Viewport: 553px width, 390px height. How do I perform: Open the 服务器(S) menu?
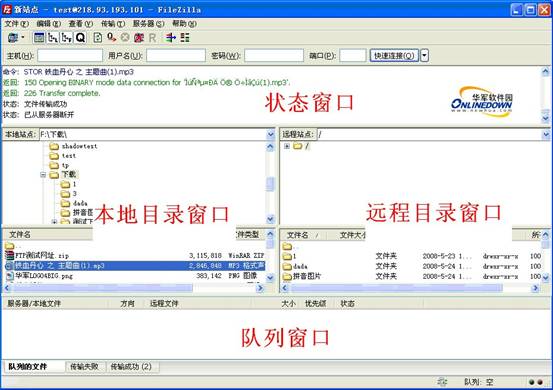tap(148, 24)
